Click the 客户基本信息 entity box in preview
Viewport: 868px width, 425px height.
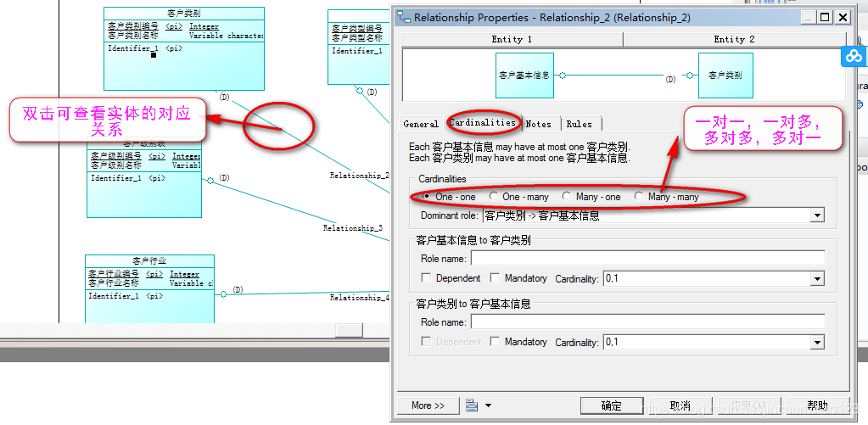pyautogui.click(x=524, y=75)
